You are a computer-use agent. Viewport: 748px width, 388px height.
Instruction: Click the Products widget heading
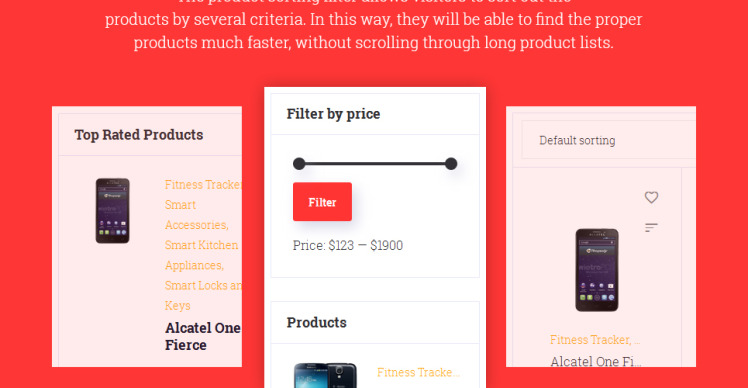[317, 323]
